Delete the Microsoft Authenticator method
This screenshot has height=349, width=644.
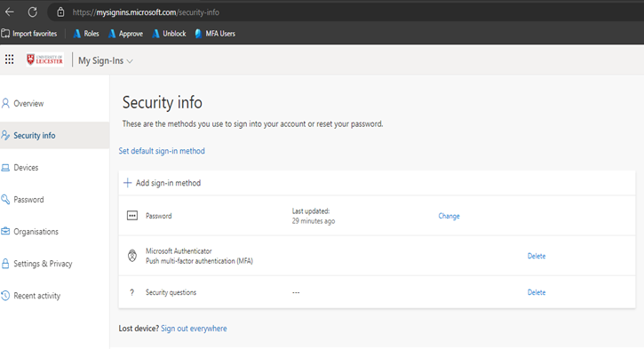(x=537, y=256)
